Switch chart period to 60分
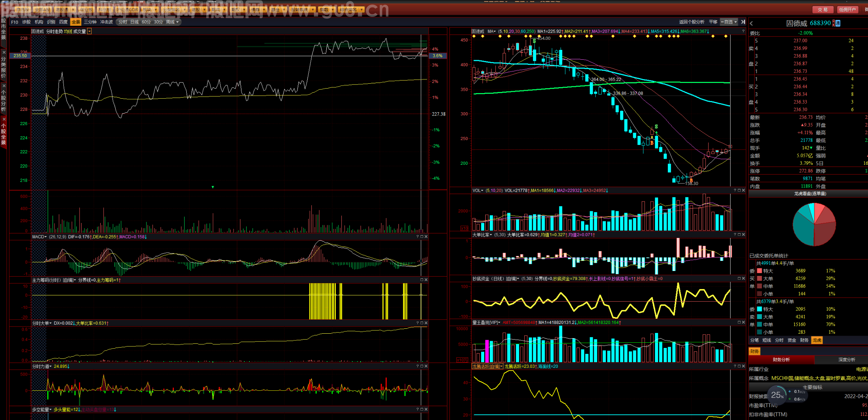 146,22
